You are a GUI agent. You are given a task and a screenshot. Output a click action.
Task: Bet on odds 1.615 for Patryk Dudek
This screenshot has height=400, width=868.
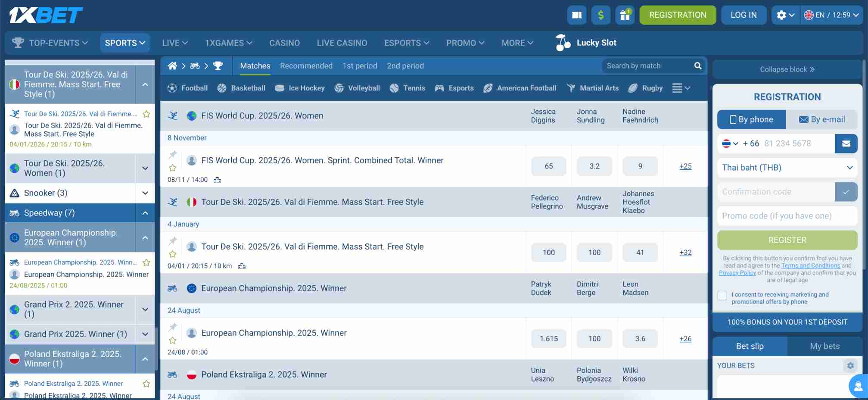pos(548,339)
